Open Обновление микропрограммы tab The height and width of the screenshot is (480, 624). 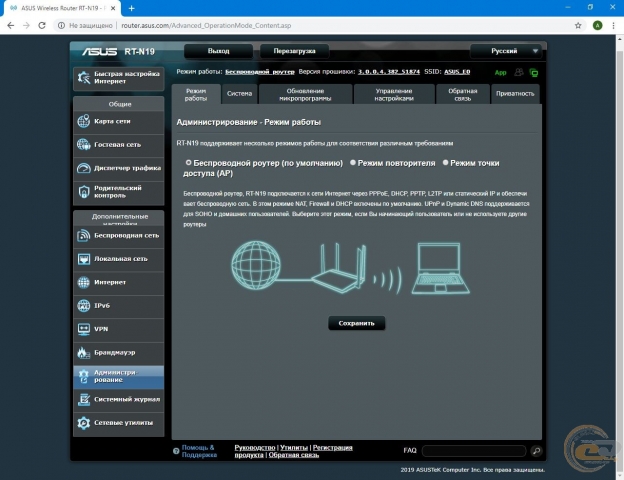point(305,94)
